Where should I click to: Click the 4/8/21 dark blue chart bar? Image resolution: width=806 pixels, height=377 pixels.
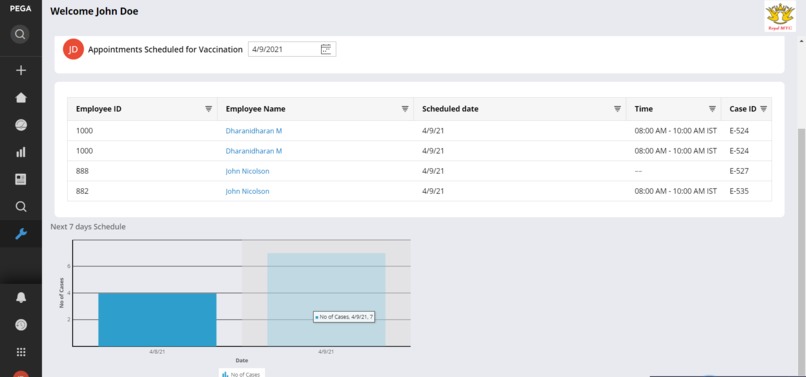(157, 319)
